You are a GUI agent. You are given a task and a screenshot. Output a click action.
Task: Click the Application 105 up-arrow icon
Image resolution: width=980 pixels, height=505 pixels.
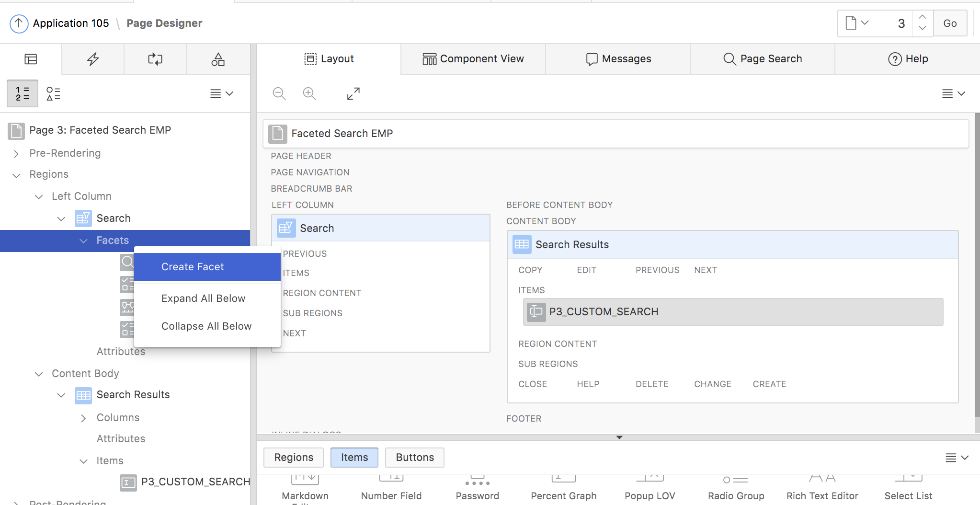coord(19,23)
